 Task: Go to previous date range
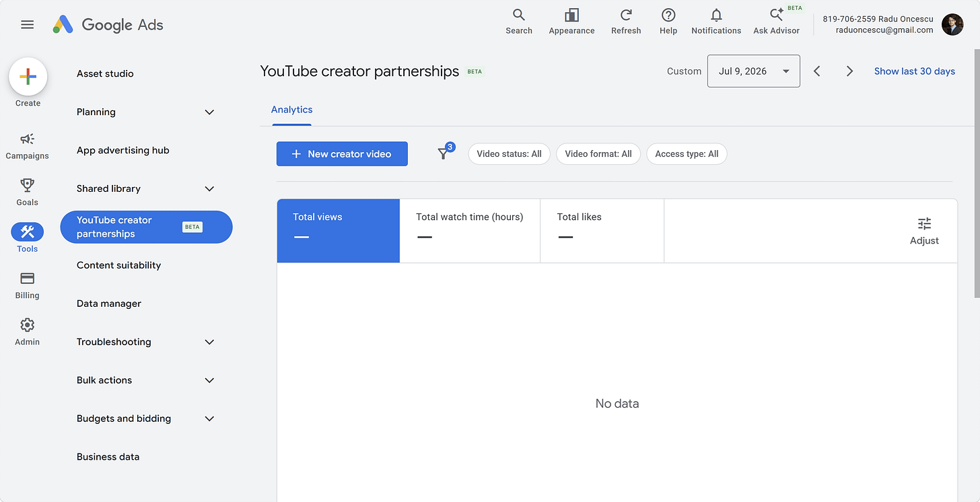817,71
